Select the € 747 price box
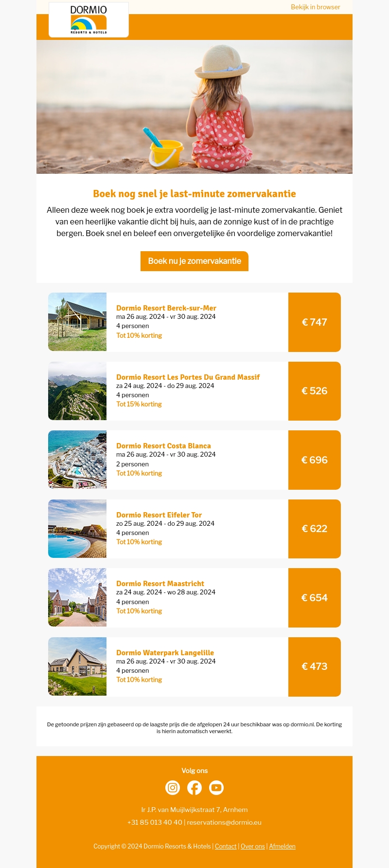The image size is (389, 868). tap(315, 322)
